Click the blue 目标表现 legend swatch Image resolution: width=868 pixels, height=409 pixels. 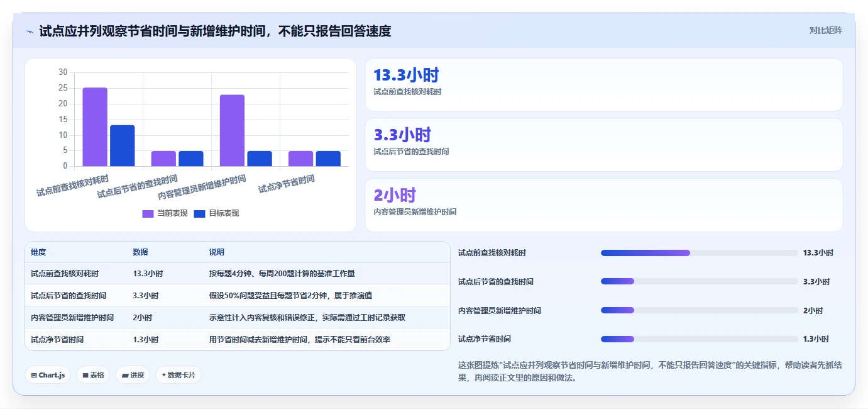tap(199, 213)
